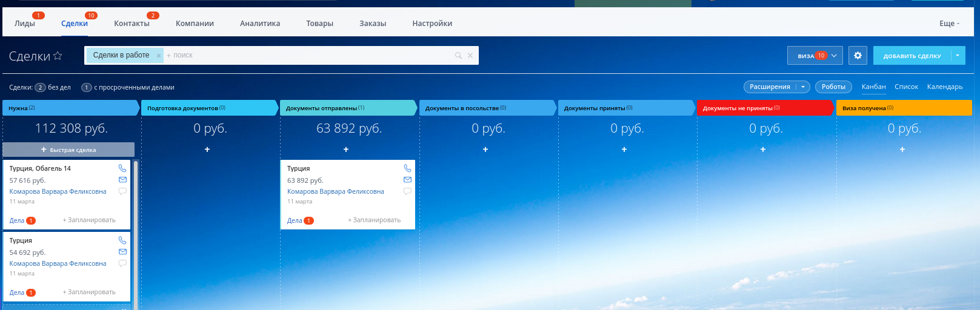Viewport: 980px width, 310px height.
Task: Open the 54 692 руб. Турция deal
Action: point(21,240)
